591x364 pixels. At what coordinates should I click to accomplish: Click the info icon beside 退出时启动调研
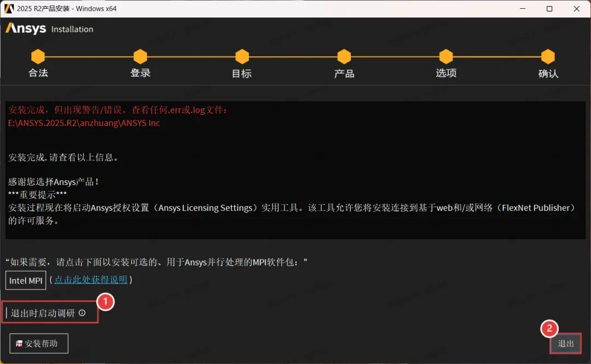(x=82, y=313)
